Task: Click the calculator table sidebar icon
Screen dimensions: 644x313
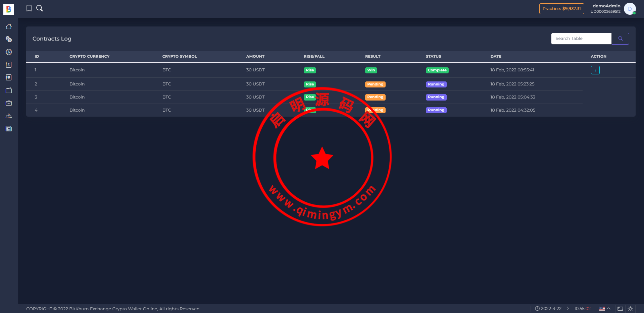Action: (x=9, y=129)
